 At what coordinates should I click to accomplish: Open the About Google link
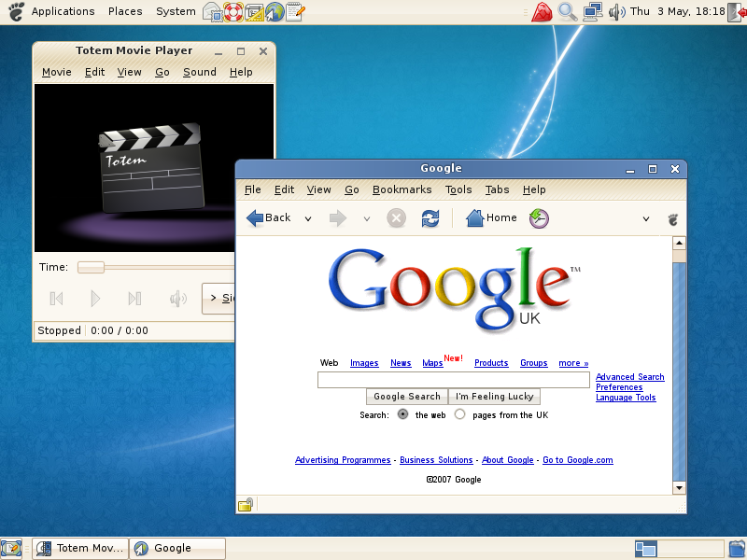[507, 460]
